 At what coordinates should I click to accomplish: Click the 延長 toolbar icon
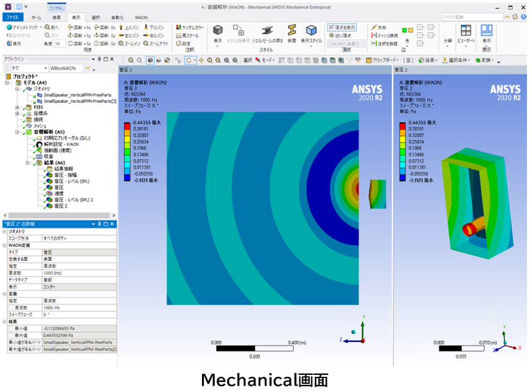(427, 61)
